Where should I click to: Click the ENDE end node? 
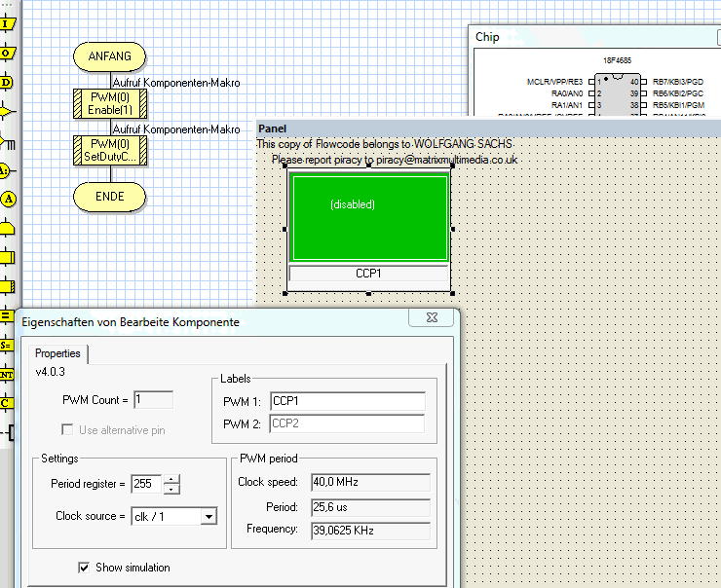pos(109,197)
